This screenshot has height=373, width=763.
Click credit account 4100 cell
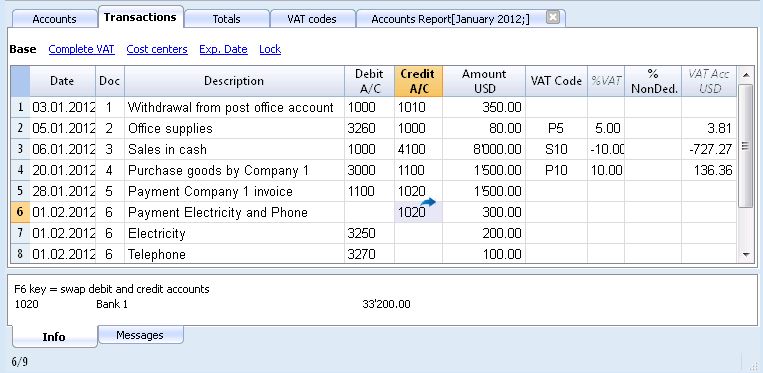pyautogui.click(x=418, y=149)
